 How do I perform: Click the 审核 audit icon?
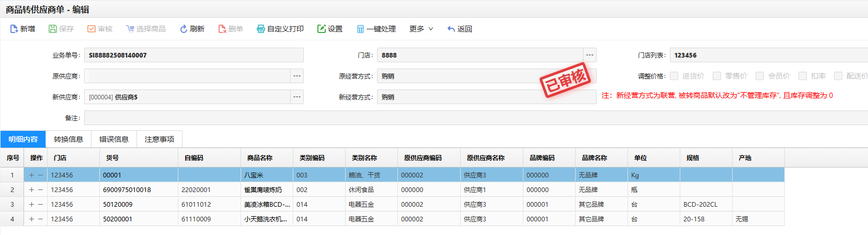pos(92,29)
